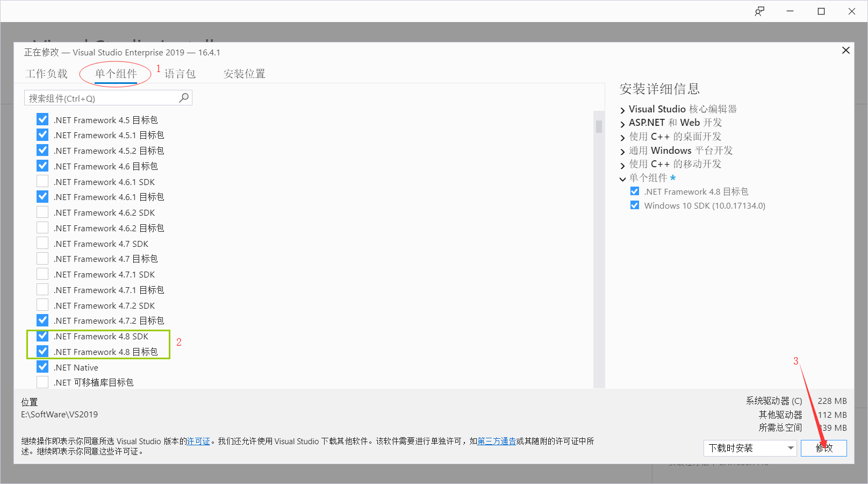Image resolution: width=868 pixels, height=484 pixels.
Task: Open the 许可证 link
Action: tap(198, 441)
